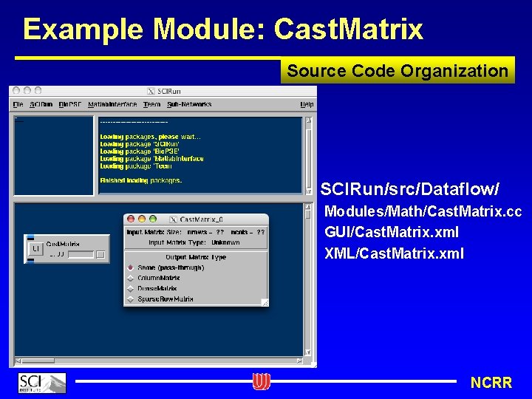This screenshot has width=532, height=399.
Task: Click 'XML/CastMatrix.xml' path text
Action: click(x=394, y=253)
